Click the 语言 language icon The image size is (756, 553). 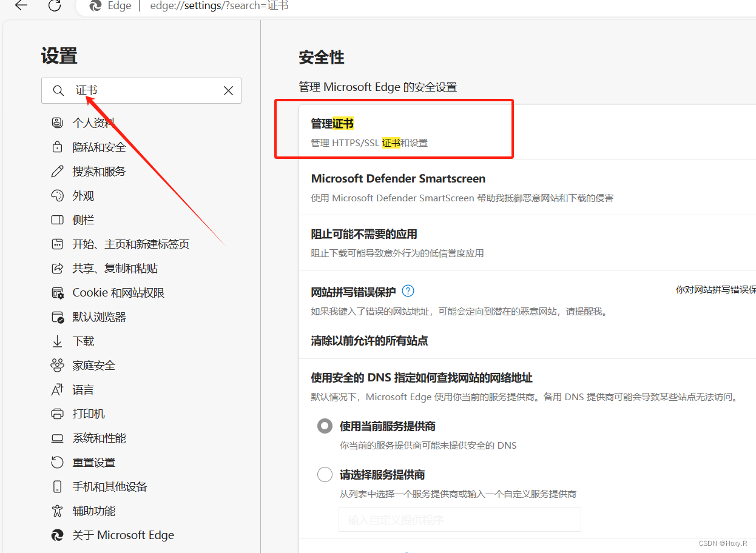coord(58,389)
